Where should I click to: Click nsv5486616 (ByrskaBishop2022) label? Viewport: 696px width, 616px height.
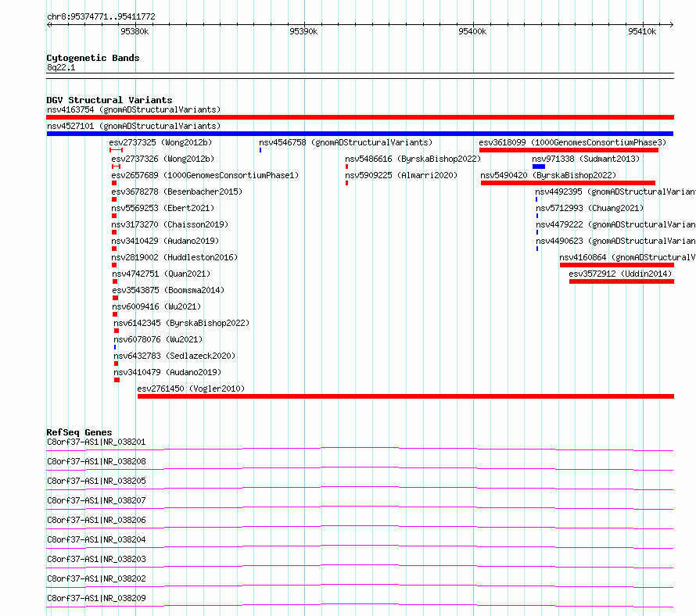pos(413,159)
